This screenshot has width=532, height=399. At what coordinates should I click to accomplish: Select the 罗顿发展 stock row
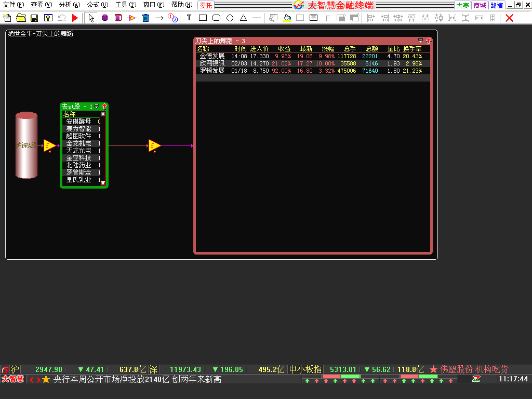(x=212, y=71)
